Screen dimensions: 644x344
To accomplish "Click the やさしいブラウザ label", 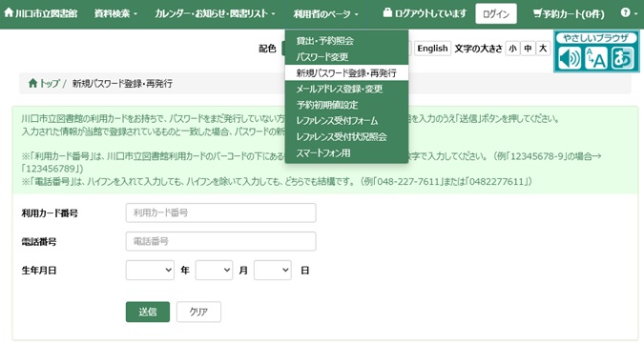I will [595, 38].
